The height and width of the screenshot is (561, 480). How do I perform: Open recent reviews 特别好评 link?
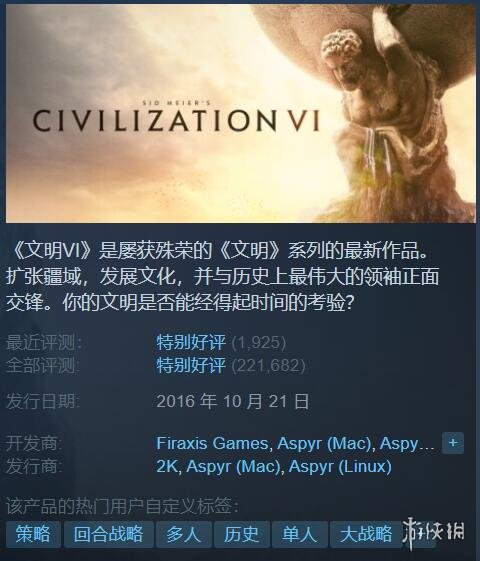(x=191, y=342)
